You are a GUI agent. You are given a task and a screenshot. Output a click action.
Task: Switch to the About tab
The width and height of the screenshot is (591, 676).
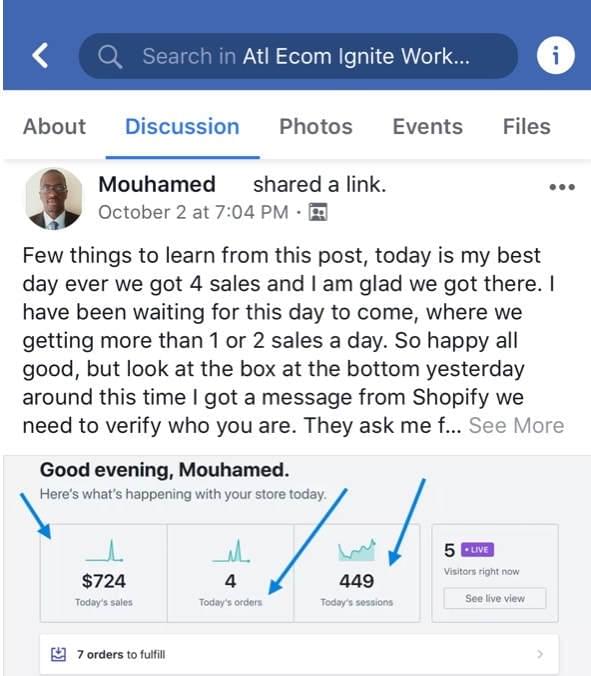pos(54,126)
